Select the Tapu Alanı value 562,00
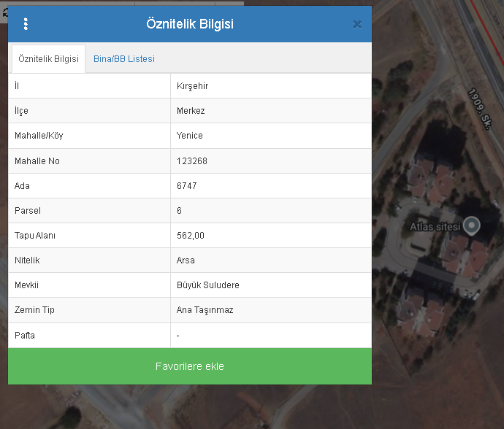Image resolution: width=504 pixels, height=429 pixels. [191, 236]
